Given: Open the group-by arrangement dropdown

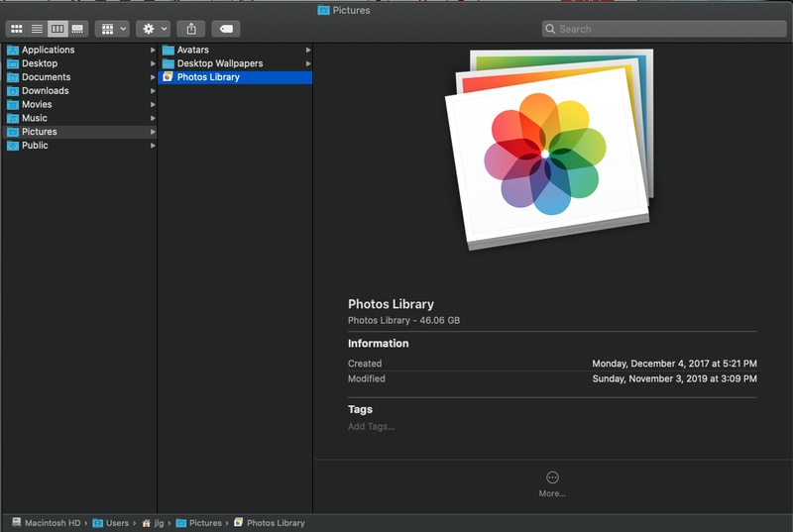Looking at the screenshot, I should 112,29.
